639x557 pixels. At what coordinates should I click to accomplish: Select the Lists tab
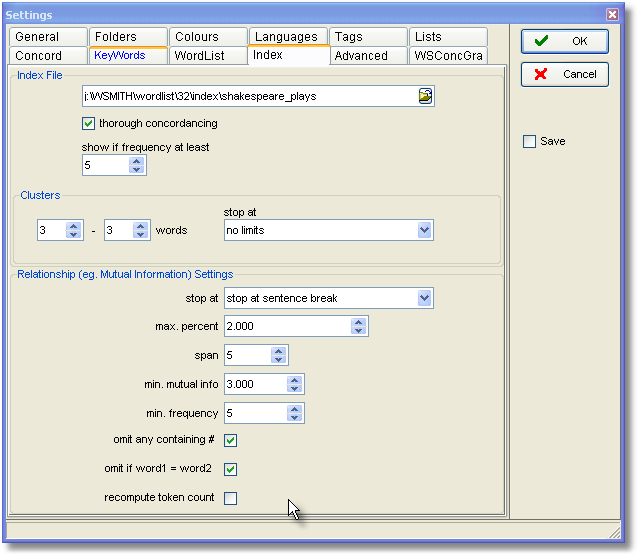click(447, 37)
